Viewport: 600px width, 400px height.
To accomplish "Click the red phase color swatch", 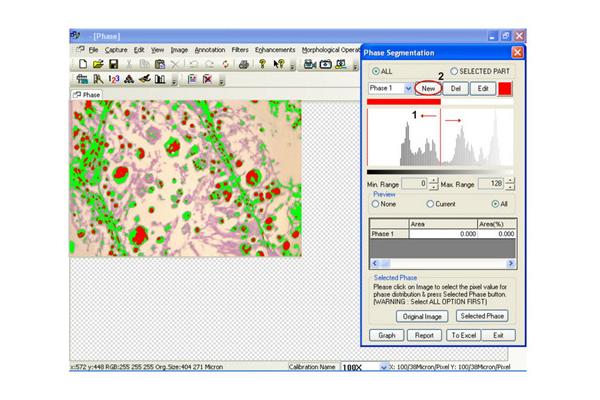I will pyautogui.click(x=505, y=88).
